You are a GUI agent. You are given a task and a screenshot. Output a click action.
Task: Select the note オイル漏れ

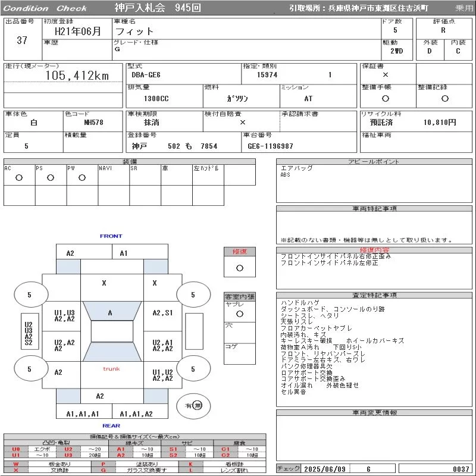(296, 386)
